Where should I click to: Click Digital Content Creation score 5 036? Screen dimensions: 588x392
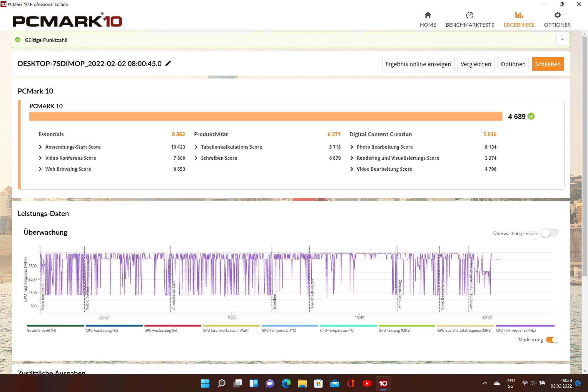tap(490, 134)
